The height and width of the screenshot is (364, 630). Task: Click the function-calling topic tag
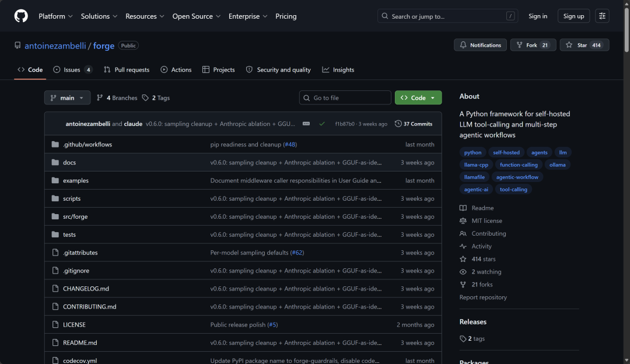519,164
